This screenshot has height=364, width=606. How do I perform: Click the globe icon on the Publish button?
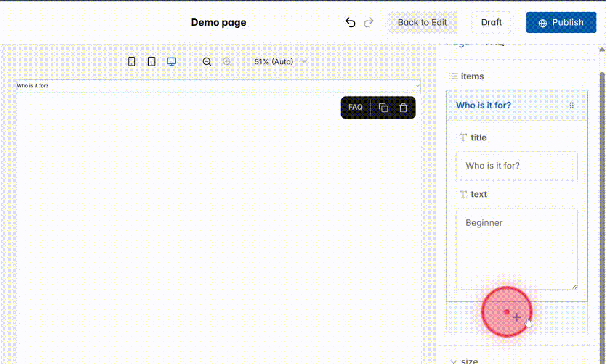click(542, 23)
